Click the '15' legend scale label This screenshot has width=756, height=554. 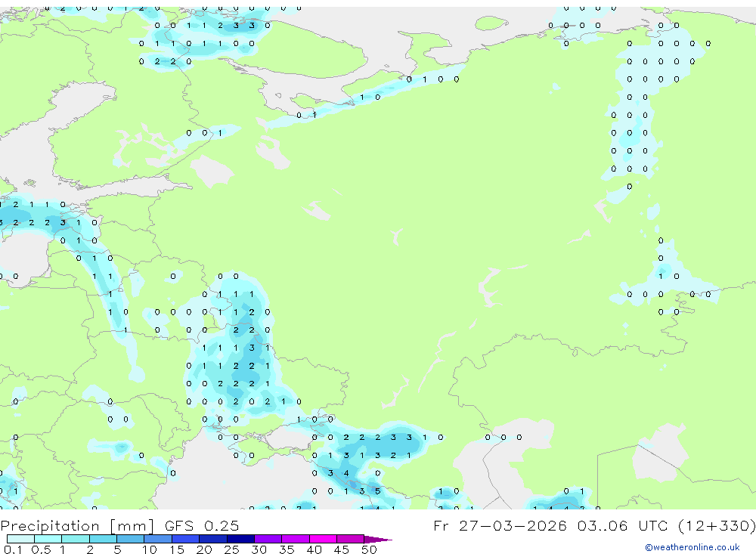point(177,549)
